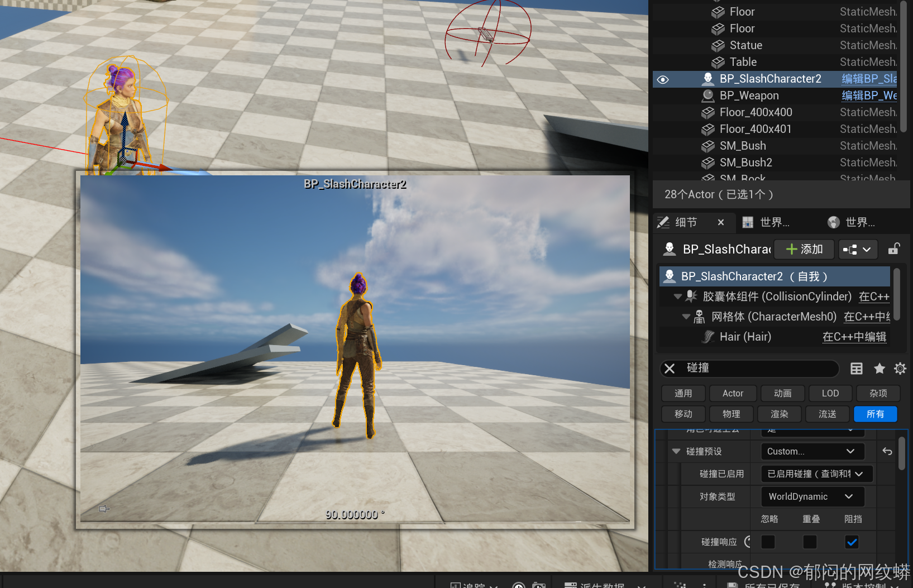Toggle the 通用 filter

click(683, 394)
